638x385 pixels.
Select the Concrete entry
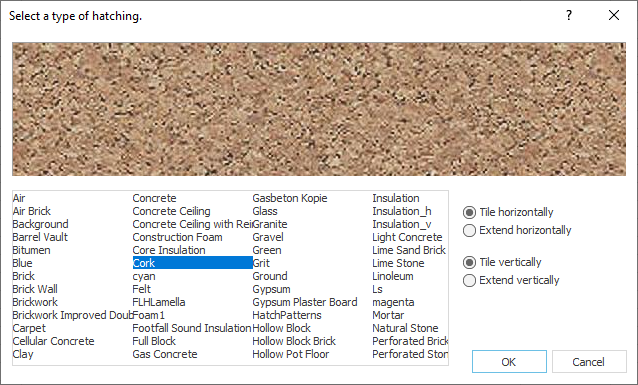154,198
